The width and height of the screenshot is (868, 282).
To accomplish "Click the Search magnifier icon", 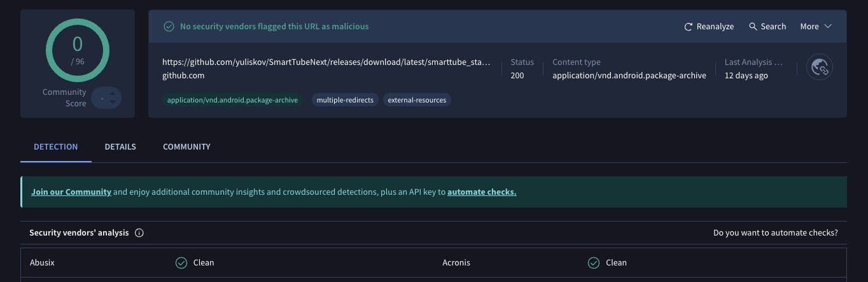I will [753, 27].
